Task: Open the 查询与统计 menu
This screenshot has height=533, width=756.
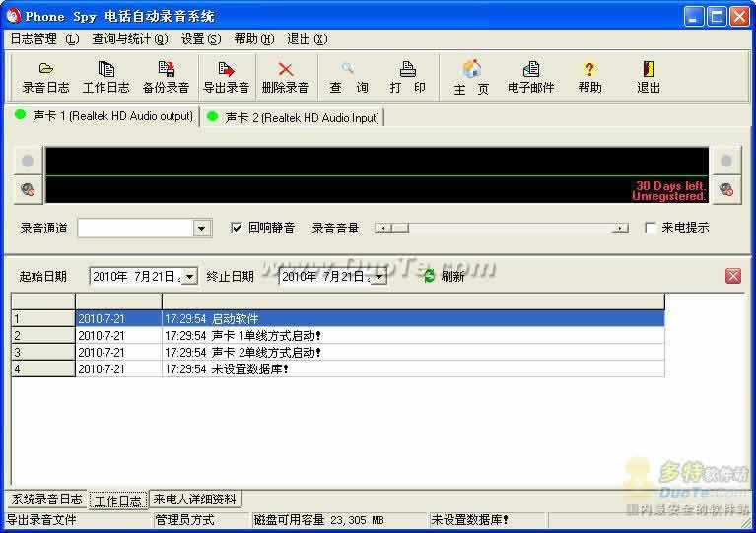Action: tap(129, 39)
